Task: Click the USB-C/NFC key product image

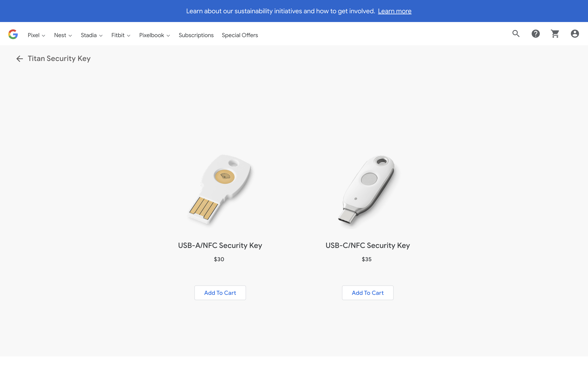Action: tap(368, 189)
